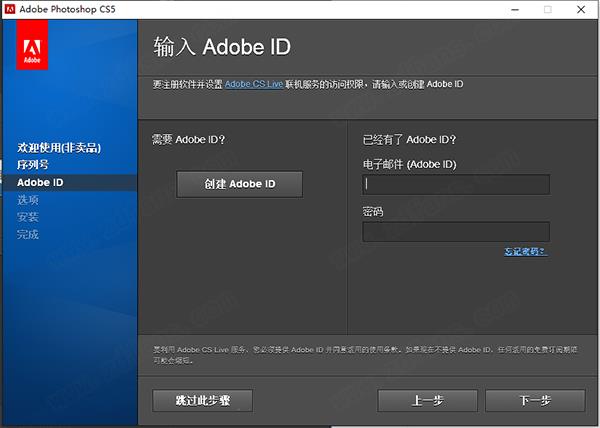Select Adobe ID step in sidebar
Screen dimensions: 600x428
pos(40,182)
